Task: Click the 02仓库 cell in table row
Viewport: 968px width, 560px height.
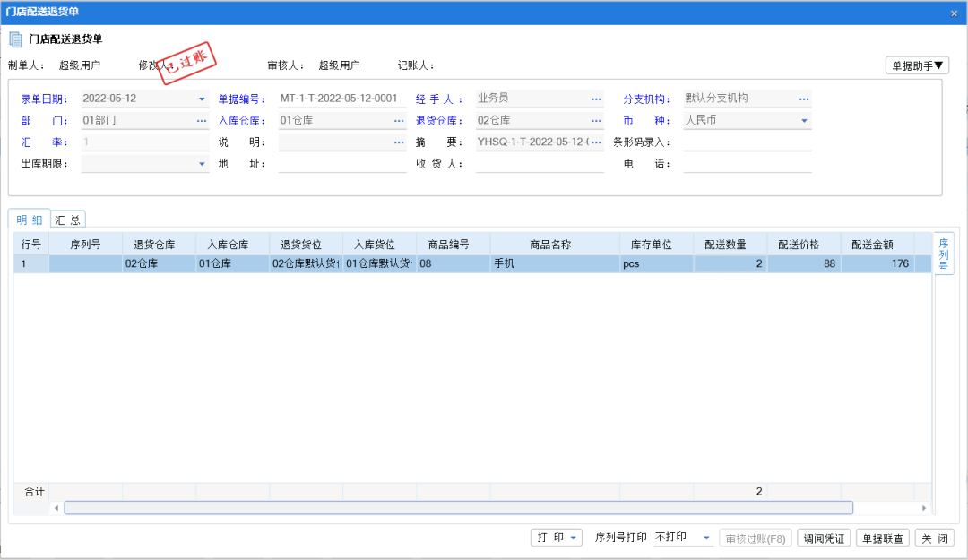Action: [x=160, y=263]
